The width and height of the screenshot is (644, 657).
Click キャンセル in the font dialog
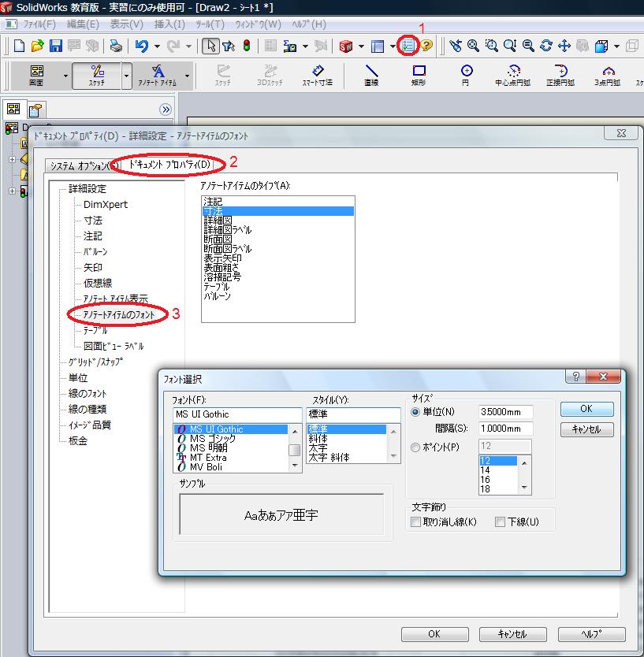[586, 429]
